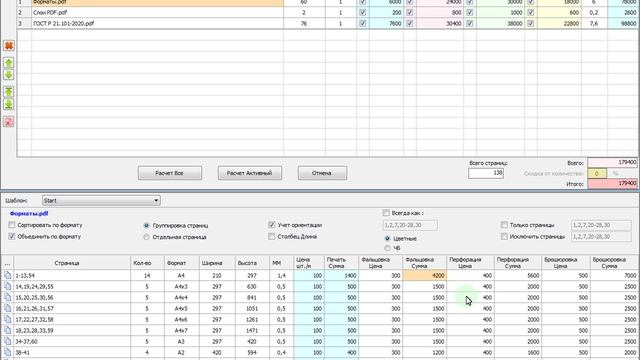Toggle 'Учет ориентации' checkbox

click(x=272, y=225)
